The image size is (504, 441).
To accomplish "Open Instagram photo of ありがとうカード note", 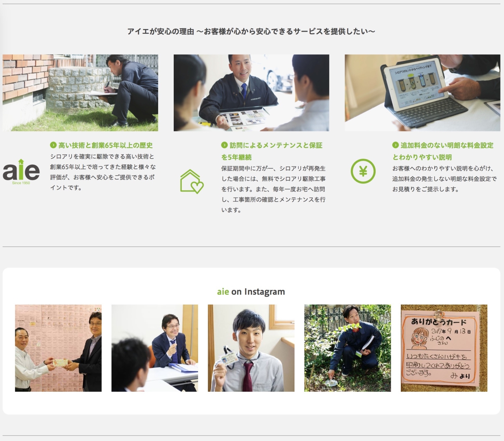I will coord(444,348).
